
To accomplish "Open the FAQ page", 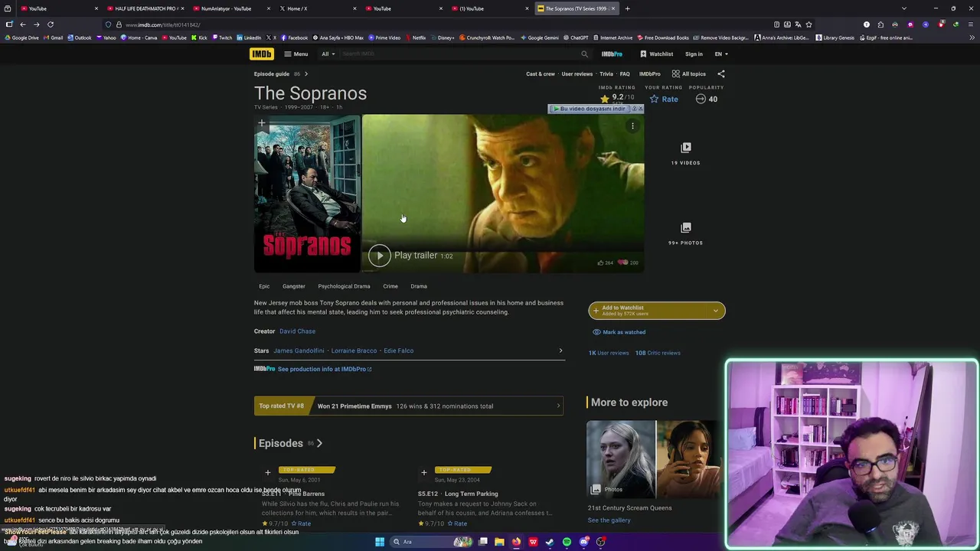I will (625, 73).
